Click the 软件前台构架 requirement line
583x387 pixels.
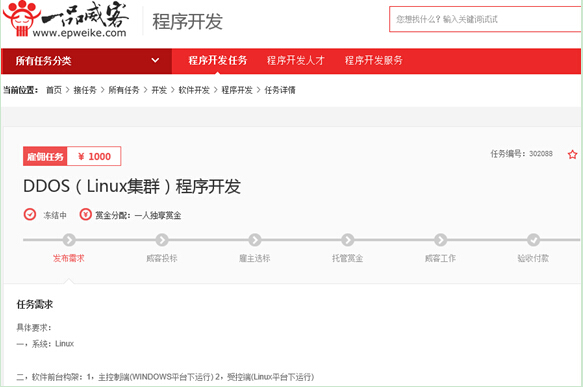[x=165, y=377]
